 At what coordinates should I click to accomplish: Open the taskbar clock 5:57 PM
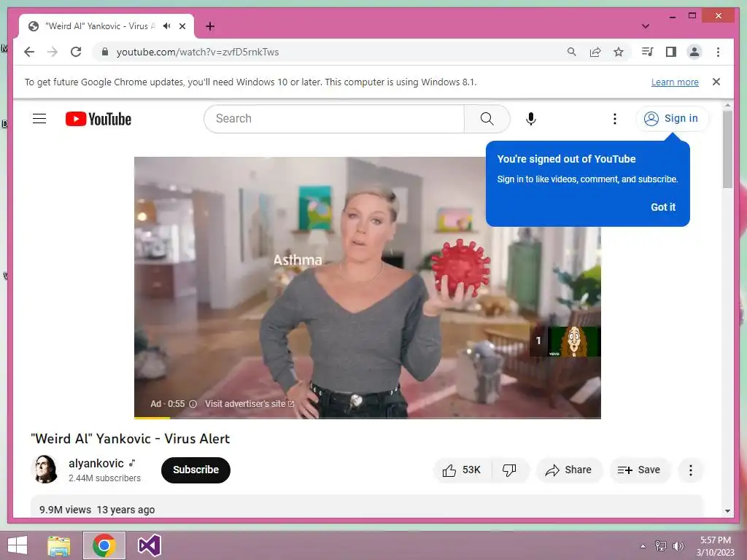(x=715, y=545)
